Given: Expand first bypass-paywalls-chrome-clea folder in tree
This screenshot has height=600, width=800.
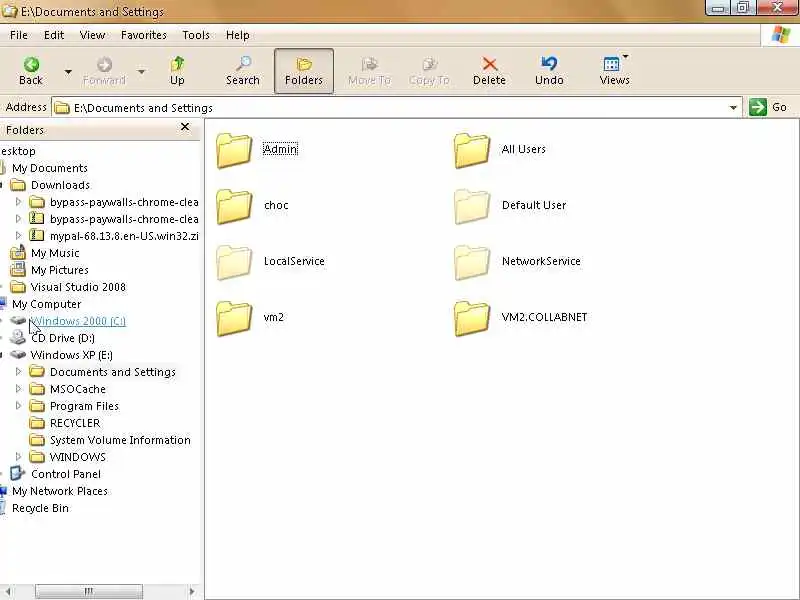Looking at the screenshot, I should [19, 202].
